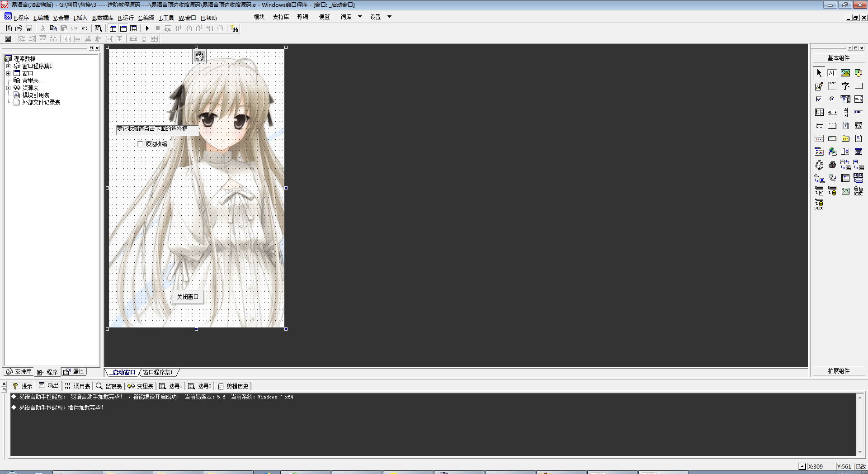Image resolution: width=868 pixels, height=474 pixels.
Task: Switch to the 属性 panel tab
Action: point(74,372)
